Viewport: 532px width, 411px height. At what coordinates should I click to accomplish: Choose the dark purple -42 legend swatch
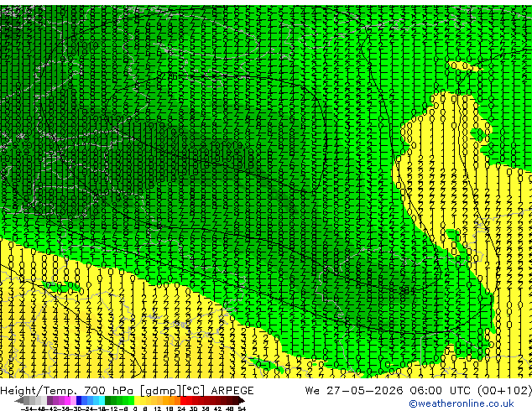[x=50, y=400]
